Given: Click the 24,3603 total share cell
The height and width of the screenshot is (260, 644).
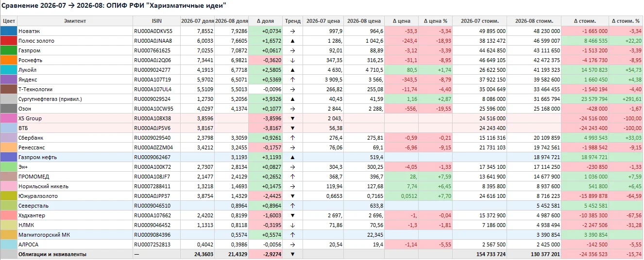Looking at the screenshot, I should pyautogui.click(x=197, y=254).
